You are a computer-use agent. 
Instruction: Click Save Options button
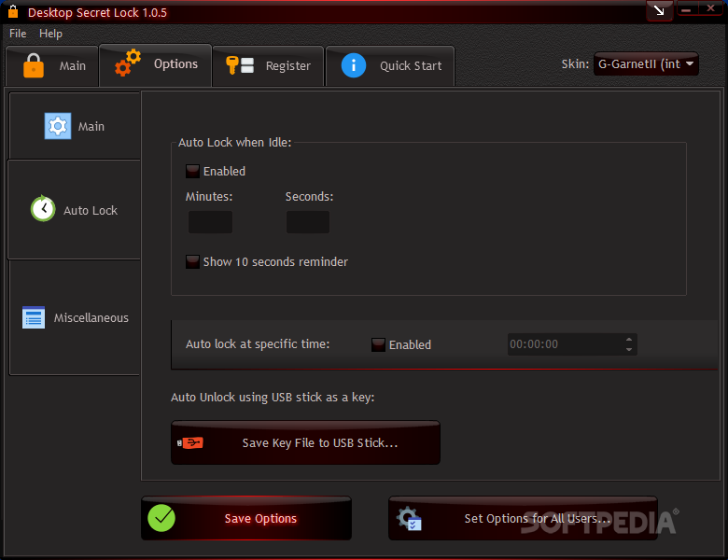point(246,518)
